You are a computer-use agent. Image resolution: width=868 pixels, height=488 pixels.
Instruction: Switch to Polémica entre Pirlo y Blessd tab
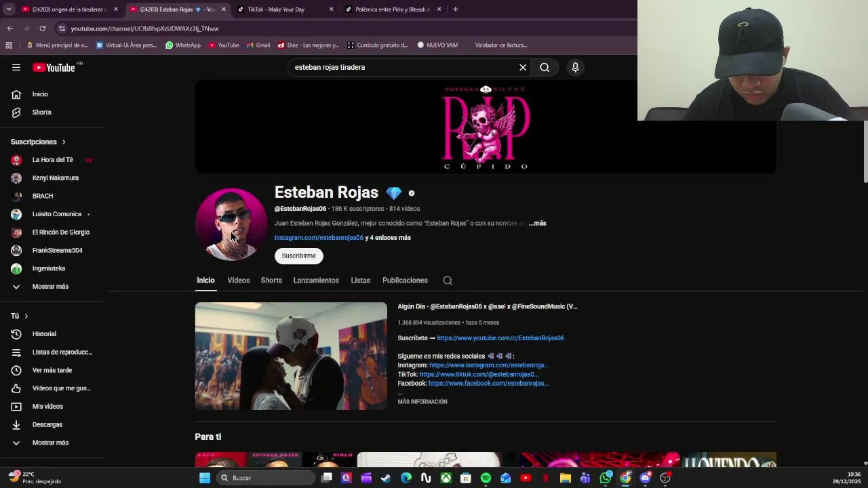click(x=393, y=9)
